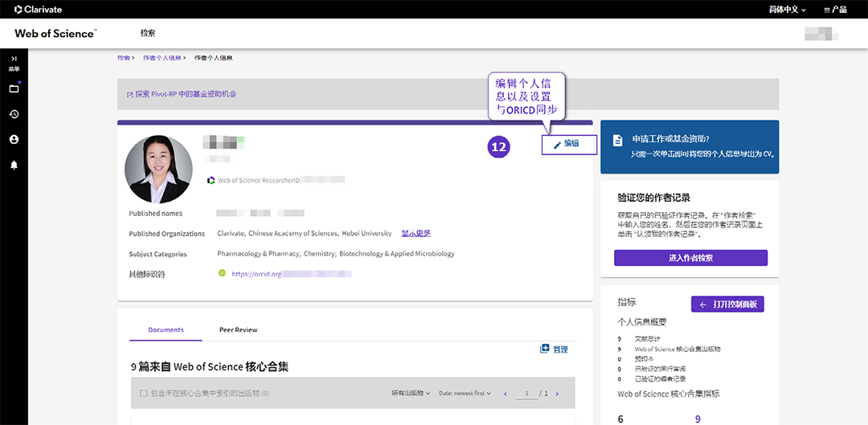Click the 作者个人信息 breadcrumb link

[162, 58]
